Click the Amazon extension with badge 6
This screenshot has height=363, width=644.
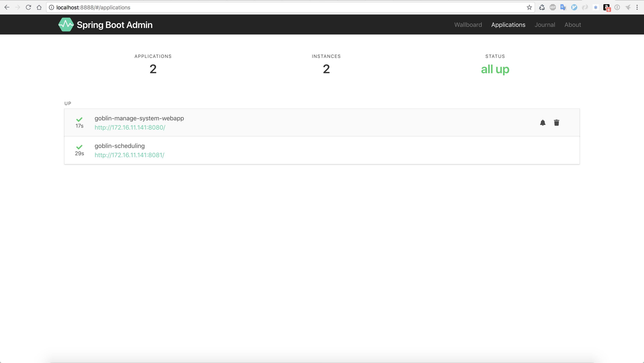606,7
